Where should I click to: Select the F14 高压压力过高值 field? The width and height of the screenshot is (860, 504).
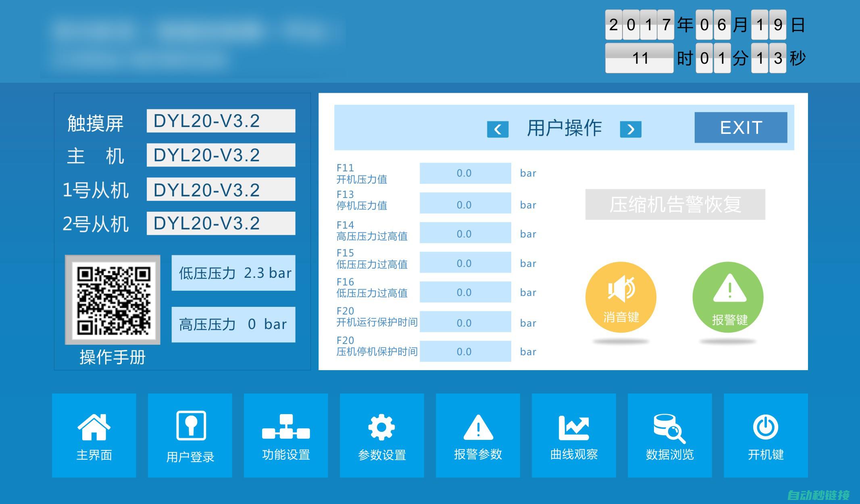[465, 233]
